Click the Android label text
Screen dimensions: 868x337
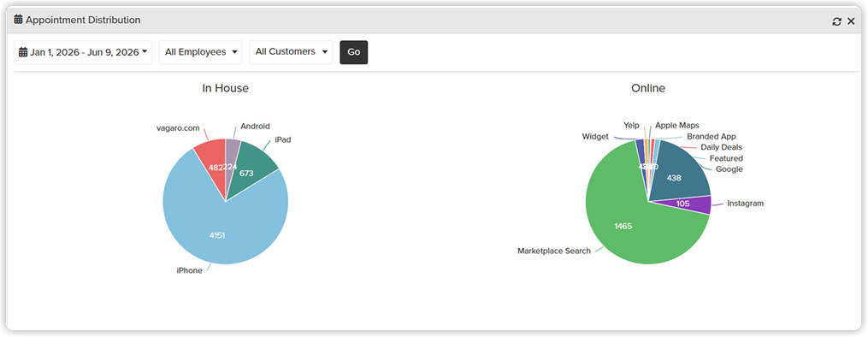(255, 127)
